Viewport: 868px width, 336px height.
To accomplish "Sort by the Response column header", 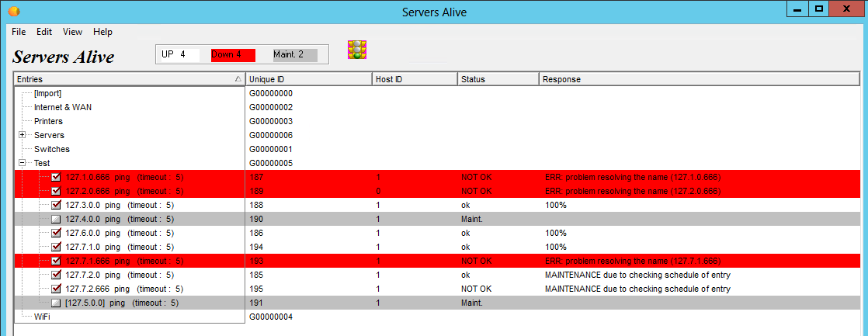I will tap(700, 79).
